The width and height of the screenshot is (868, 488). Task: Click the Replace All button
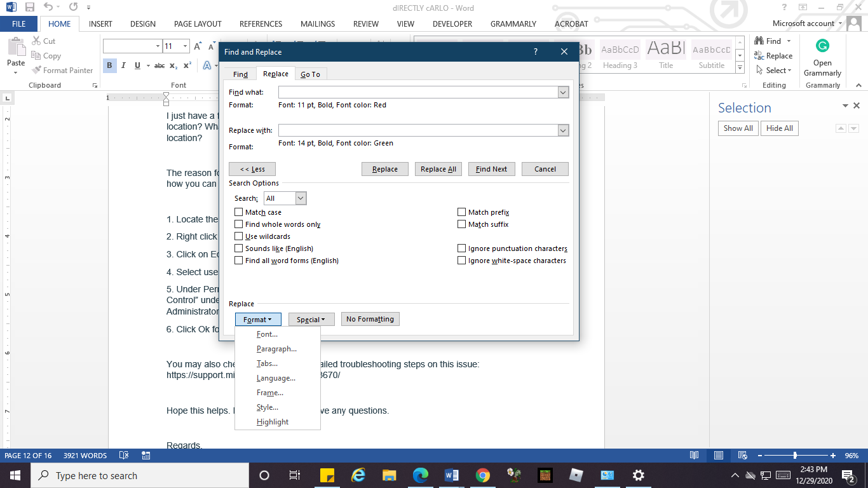(438, 169)
